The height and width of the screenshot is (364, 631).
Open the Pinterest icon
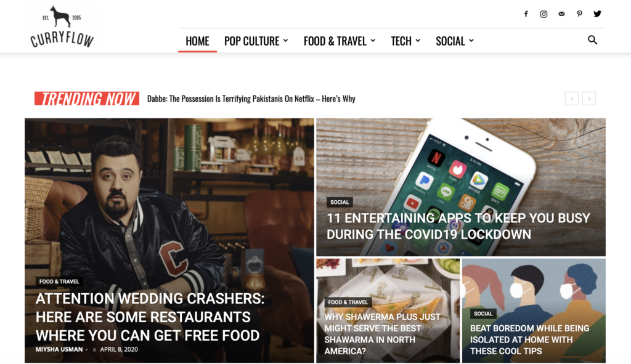click(579, 14)
